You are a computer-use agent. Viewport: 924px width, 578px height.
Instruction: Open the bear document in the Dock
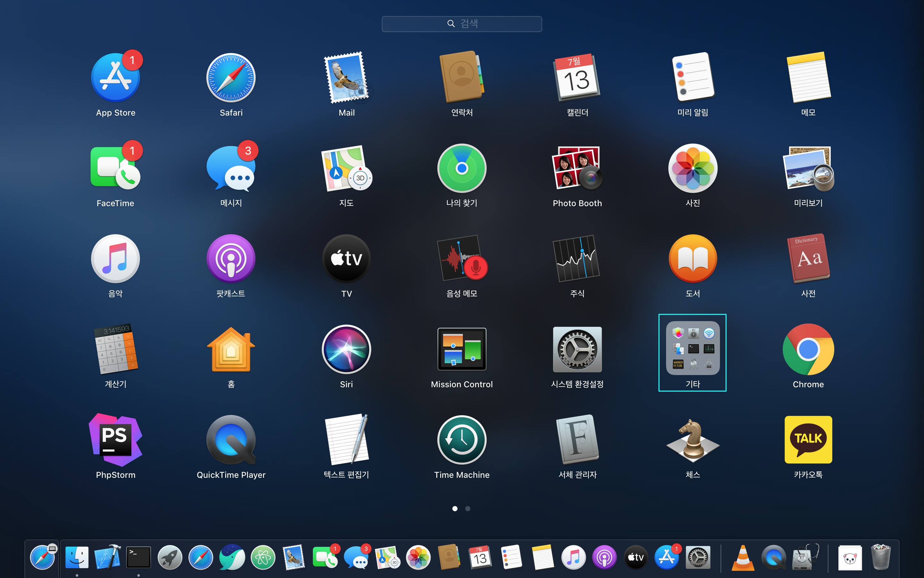[850, 558]
